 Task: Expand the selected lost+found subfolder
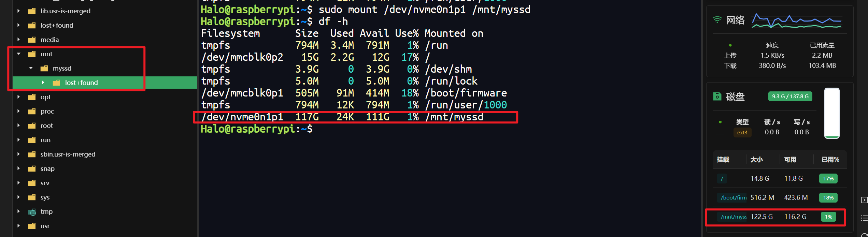click(x=43, y=83)
